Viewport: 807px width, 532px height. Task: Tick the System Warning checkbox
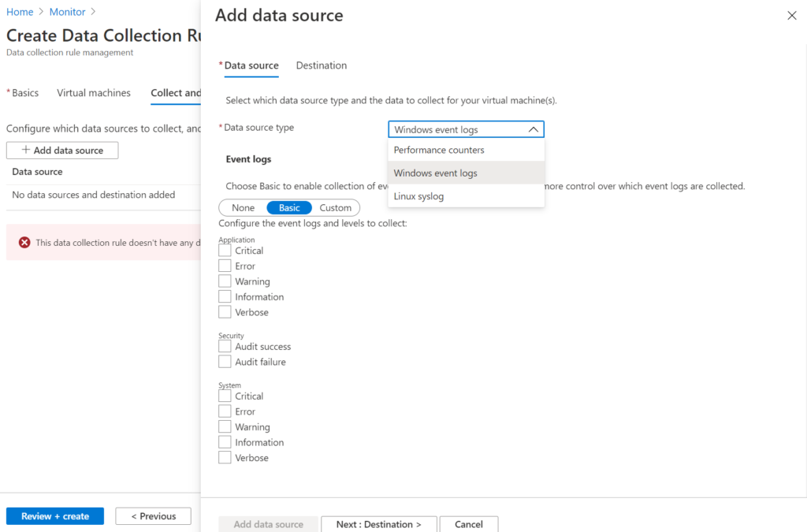coord(225,427)
